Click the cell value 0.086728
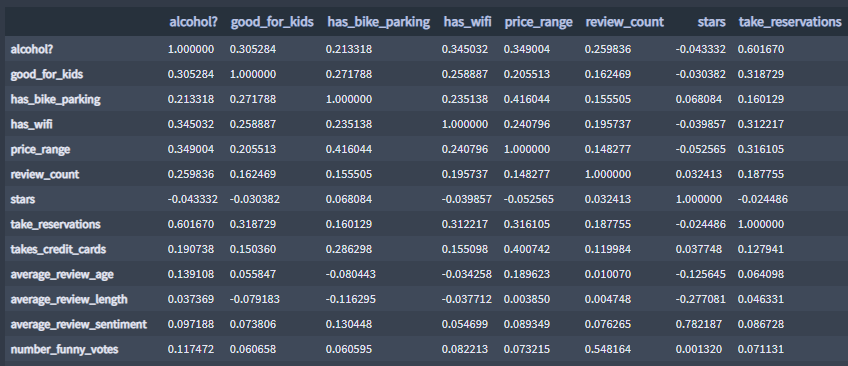This screenshot has width=848, height=366. [761, 324]
